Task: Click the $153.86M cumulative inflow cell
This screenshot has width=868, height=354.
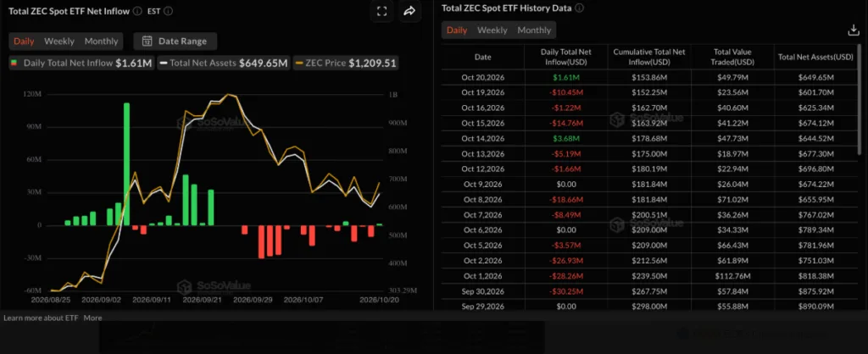Action: 648,77
